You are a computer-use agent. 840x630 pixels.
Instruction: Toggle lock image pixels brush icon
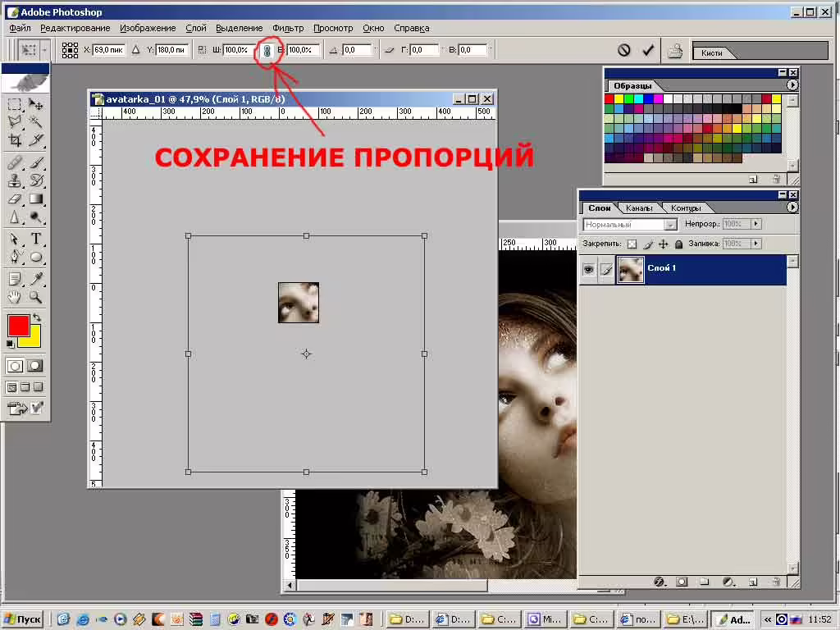(x=648, y=244)
